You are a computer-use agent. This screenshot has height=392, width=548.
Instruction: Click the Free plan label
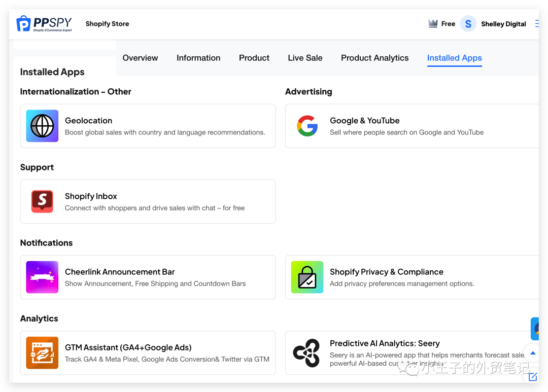pos(448,24)
